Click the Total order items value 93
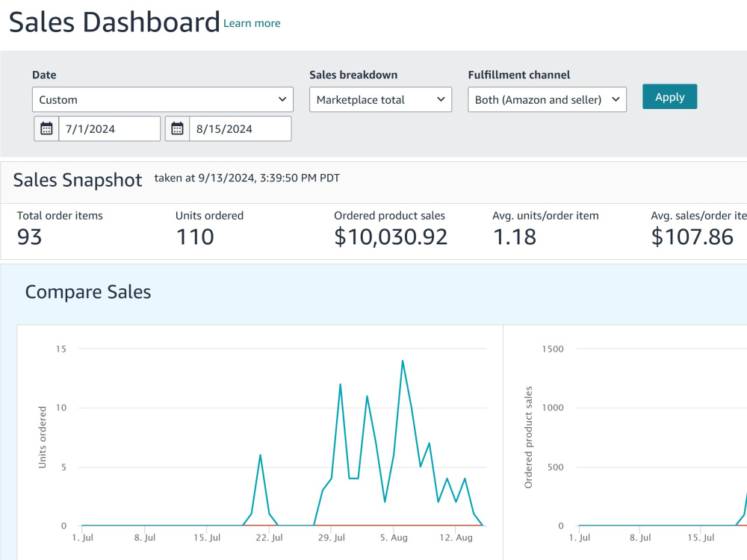Image resolution: width=747 pixels, height=560 pixels. click(x=30, y=237)
